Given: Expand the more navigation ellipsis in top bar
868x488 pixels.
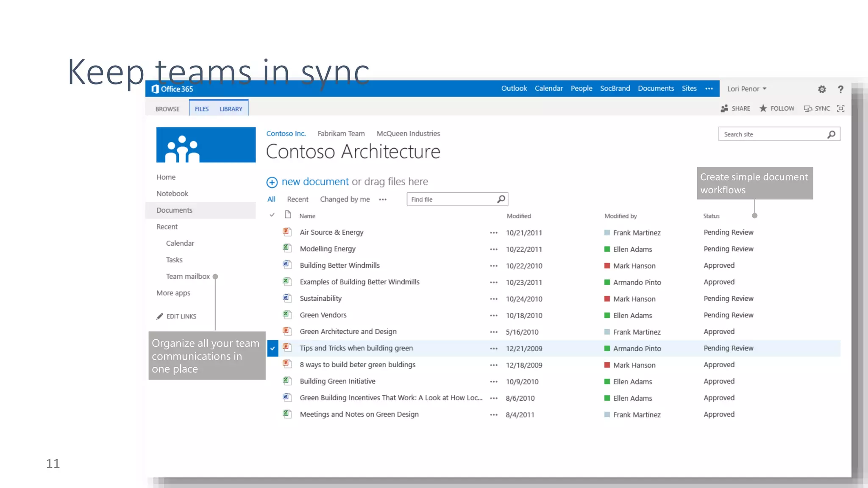Looking at the screenshot, I should pyautogui.click(x=709, y=89).
